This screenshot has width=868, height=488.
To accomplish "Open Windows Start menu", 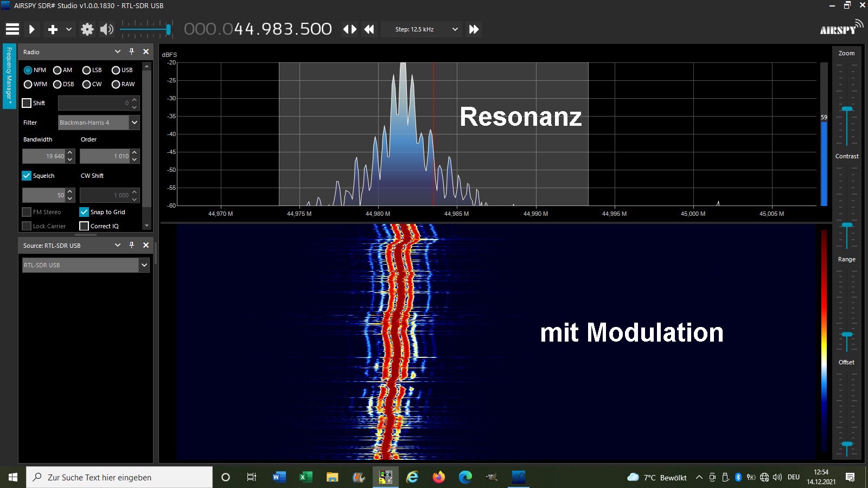I will click(13, 477).
